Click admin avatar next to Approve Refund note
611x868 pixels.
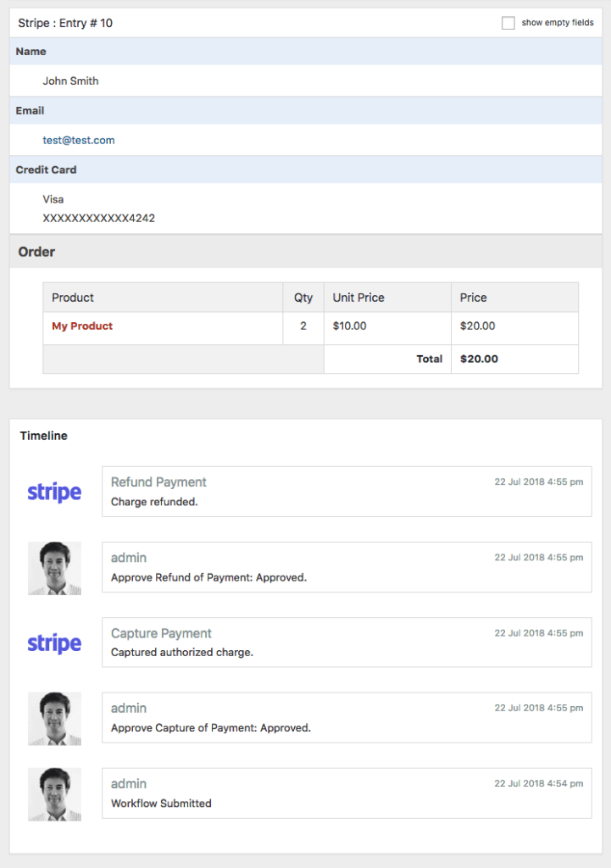pyautogui.click(x=54, y=568)
